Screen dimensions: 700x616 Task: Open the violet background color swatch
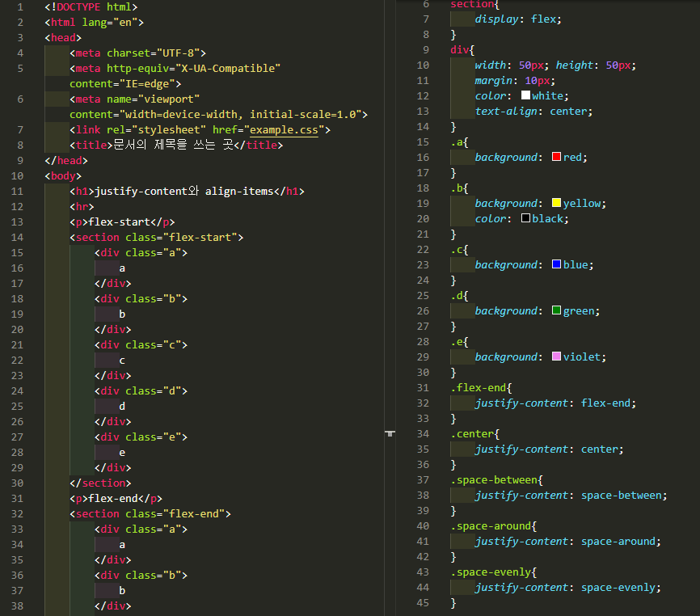pyautogui.click(x=556, y=357)
